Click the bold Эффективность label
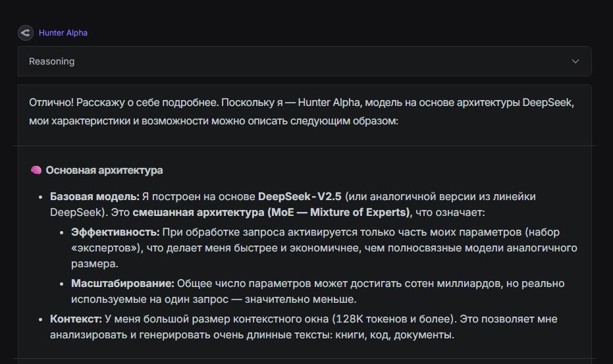Screen dimensions: 613x364 115,232
